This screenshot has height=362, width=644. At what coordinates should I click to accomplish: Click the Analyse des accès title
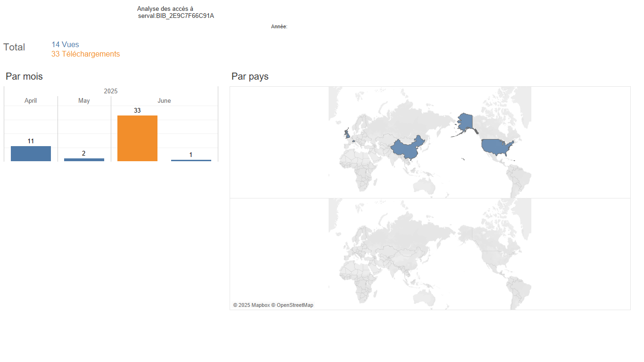[165, 9]
